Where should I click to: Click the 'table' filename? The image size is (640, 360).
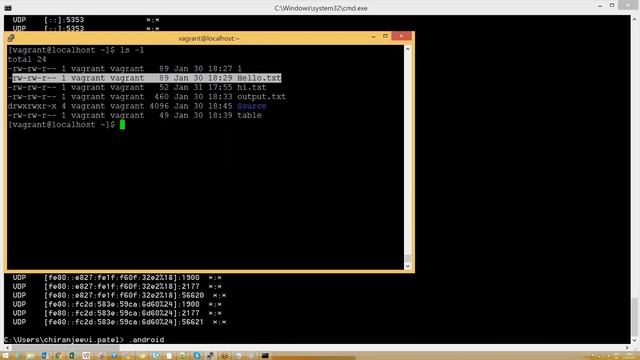pos(249,116)
